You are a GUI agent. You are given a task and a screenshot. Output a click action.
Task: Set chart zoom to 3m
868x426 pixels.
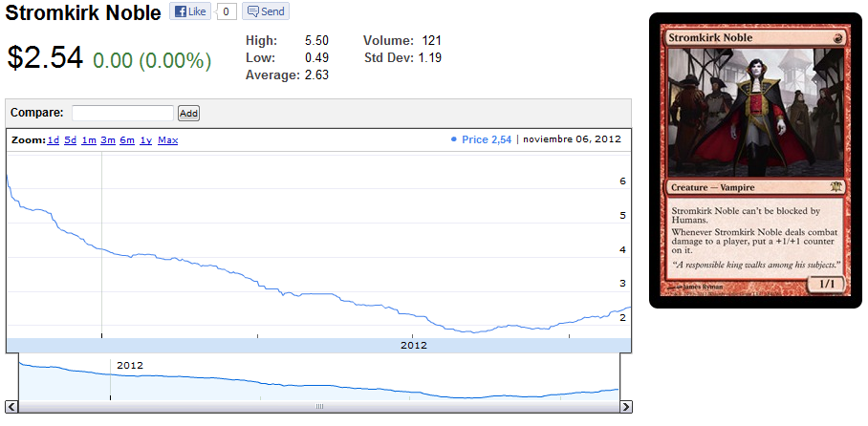coord(108,140)
